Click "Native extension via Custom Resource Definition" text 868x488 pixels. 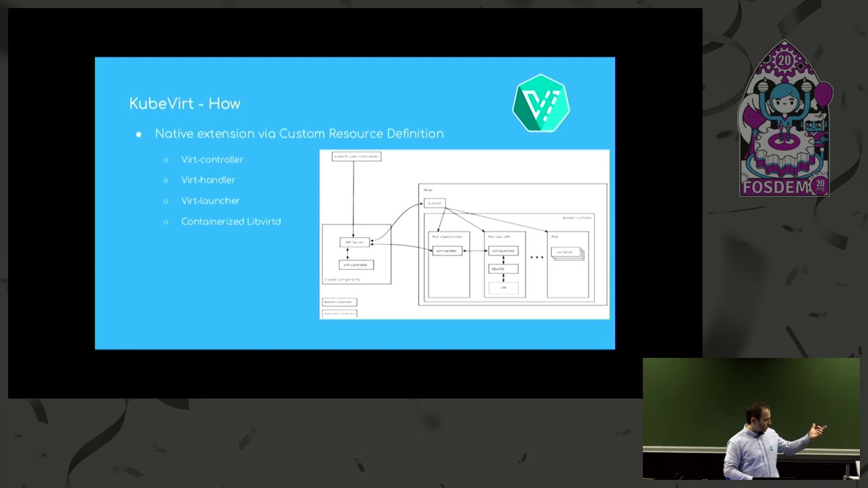coord(299,134)
